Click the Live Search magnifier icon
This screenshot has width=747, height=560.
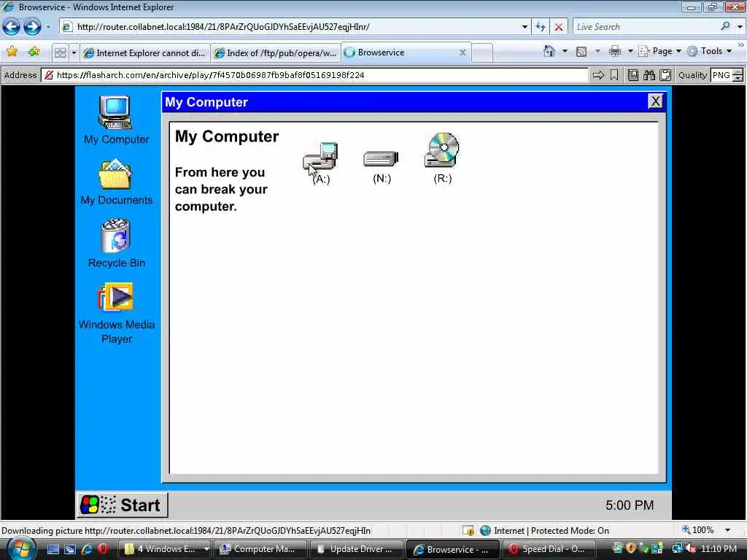point(725,26)
